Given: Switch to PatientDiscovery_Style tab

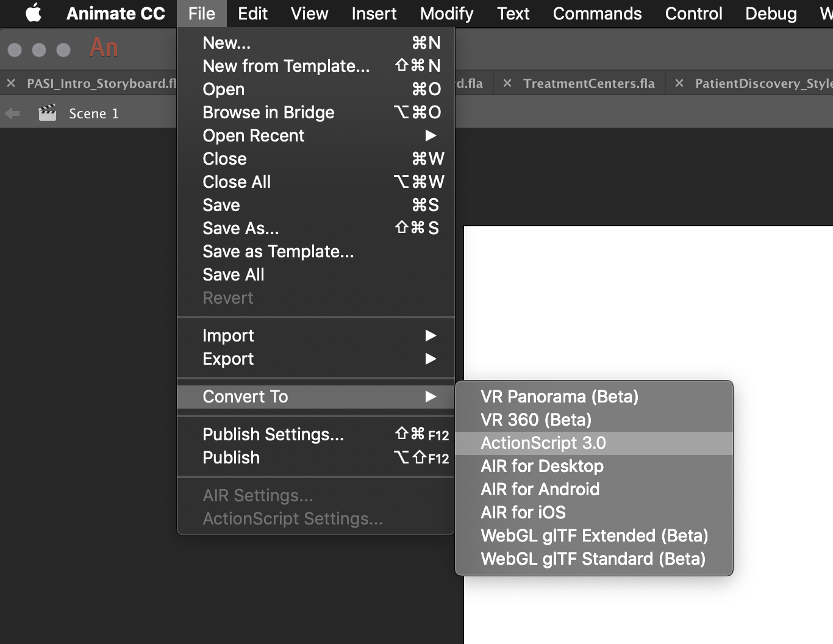Looking at the screenshot, I should tap(763, 84).
